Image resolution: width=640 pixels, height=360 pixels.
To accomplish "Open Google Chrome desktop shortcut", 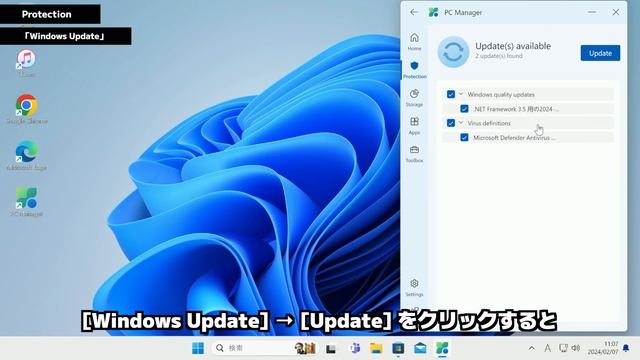I will point(27,109).
